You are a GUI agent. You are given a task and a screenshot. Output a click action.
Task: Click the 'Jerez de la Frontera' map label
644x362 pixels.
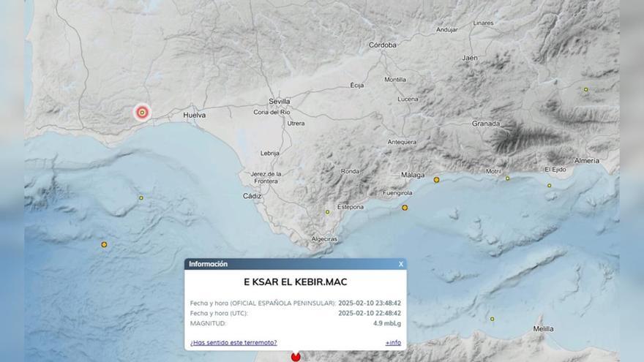point(266,177)
